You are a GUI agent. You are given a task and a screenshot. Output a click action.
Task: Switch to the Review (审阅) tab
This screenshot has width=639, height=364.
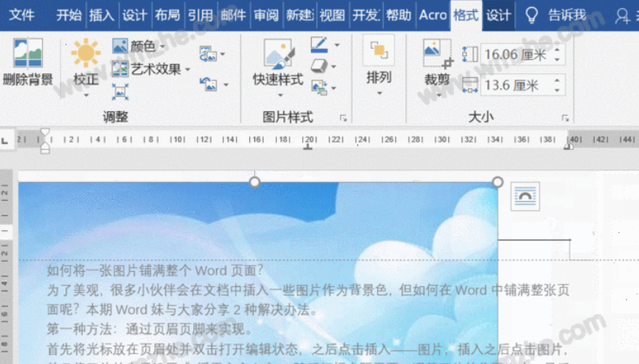tap(267, 16)
